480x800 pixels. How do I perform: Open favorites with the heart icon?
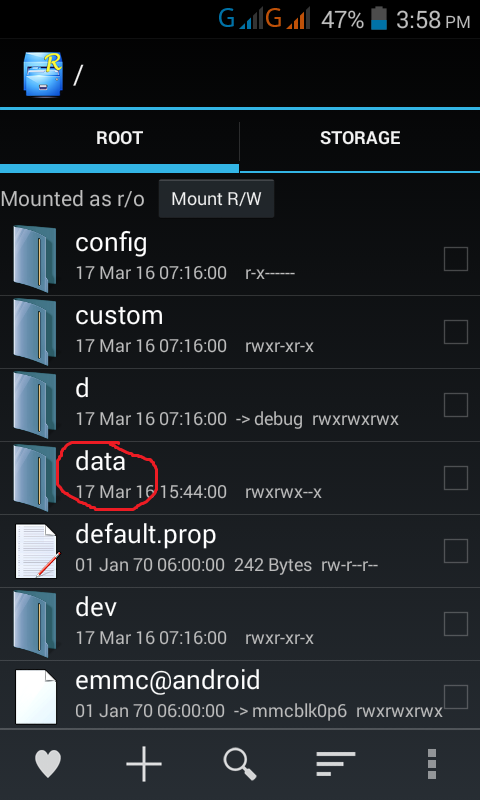pyautogui.click(x=48, y=764)
